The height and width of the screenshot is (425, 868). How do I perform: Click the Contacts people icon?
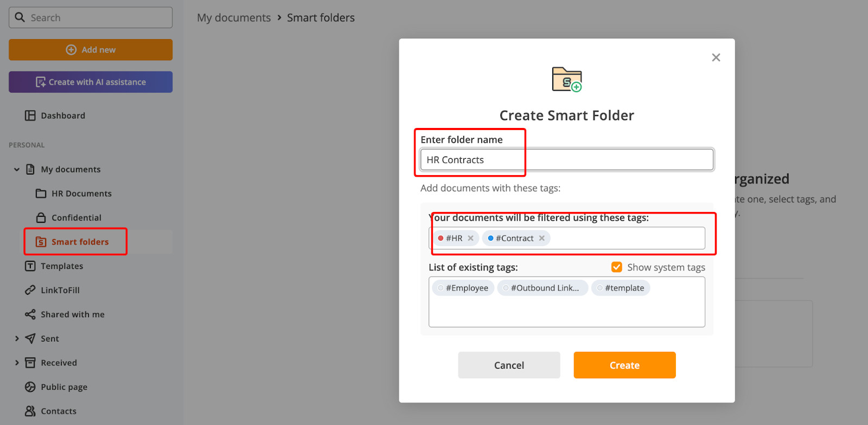[30, 411]
